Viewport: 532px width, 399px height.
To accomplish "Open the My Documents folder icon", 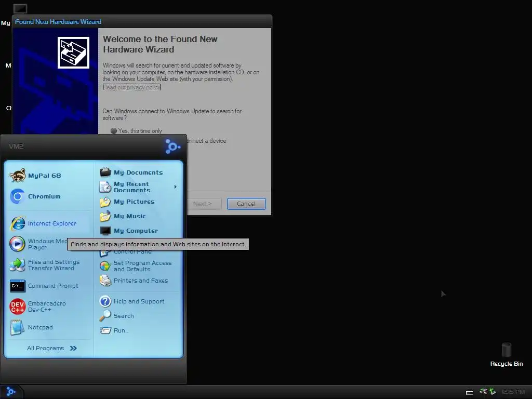I will [105, 172].
